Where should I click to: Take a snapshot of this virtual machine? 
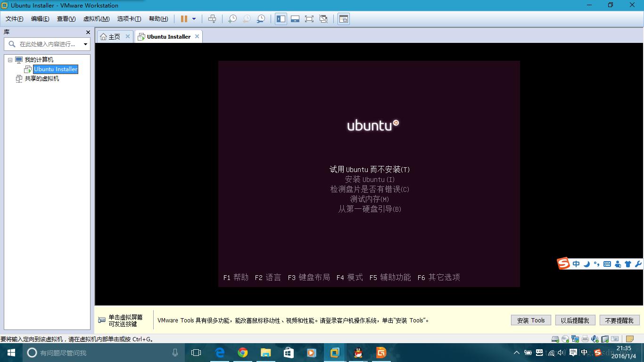[232, 19]
